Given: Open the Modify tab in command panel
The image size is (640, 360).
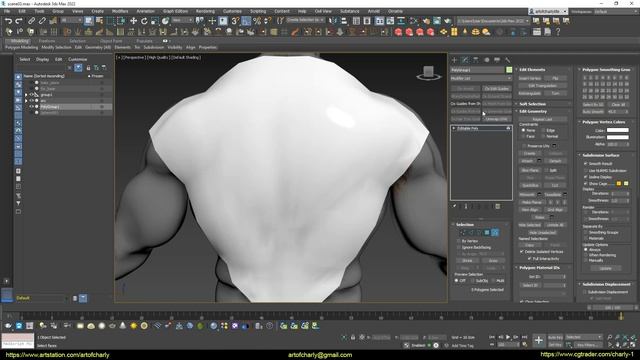Looking at the screenshot, I should point(465,60).
